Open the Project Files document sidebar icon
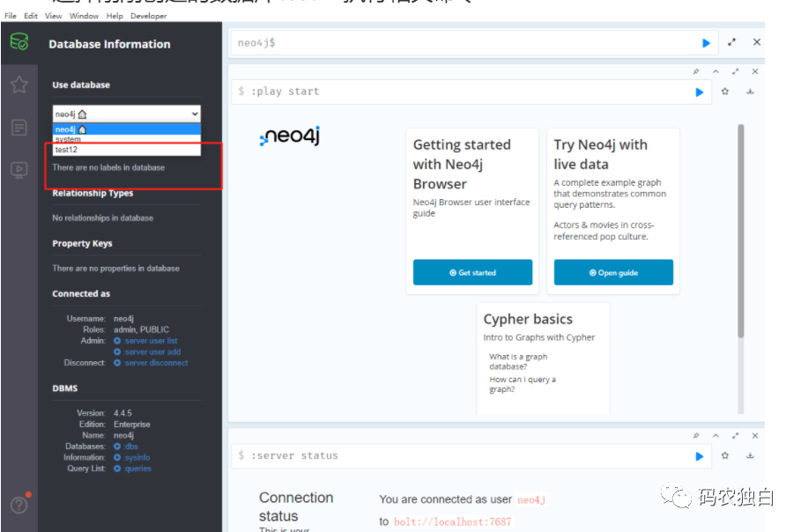This screenshot has width=801, height=532. [x=19, y=128]
